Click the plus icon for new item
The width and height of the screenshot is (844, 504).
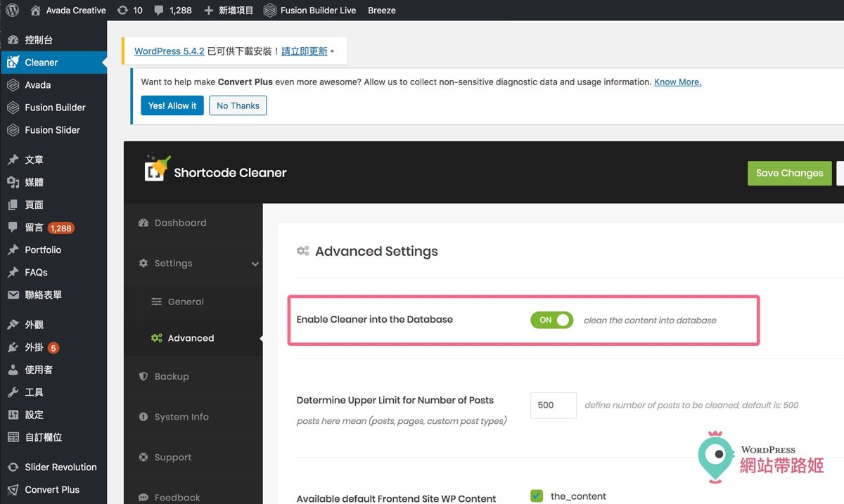[x=208, y=11]
